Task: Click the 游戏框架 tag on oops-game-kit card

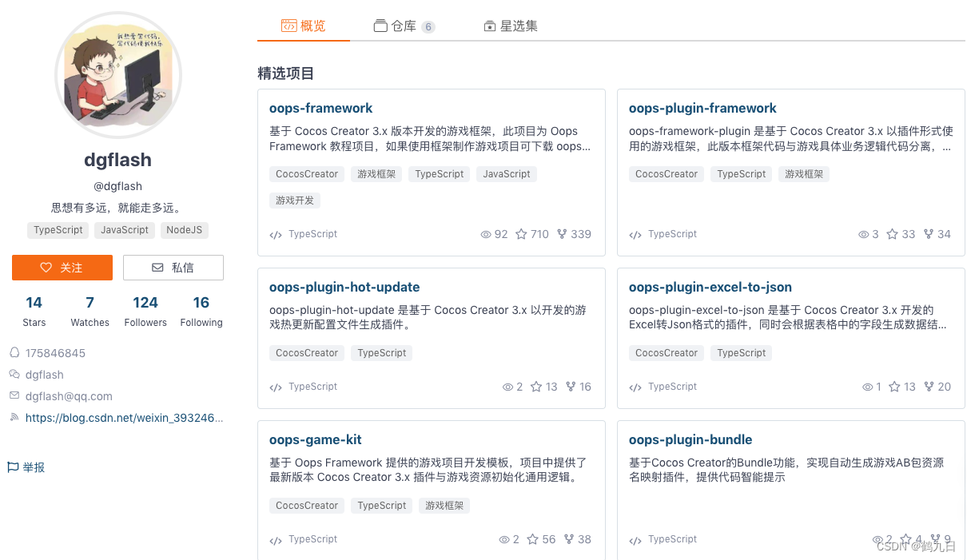Action: click(x=444, y=506)
